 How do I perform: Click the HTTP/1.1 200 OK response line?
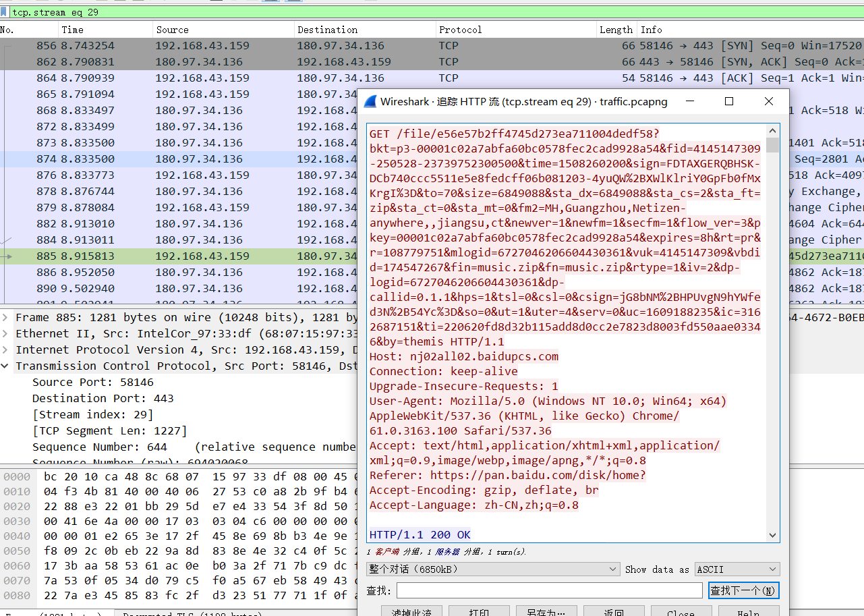(420, 534)
